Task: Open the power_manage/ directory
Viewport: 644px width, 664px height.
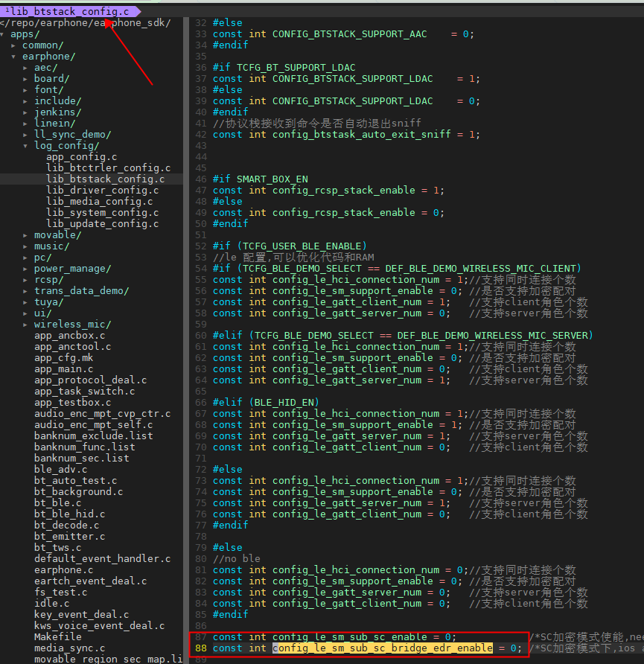Action: (x=72, y=269)
